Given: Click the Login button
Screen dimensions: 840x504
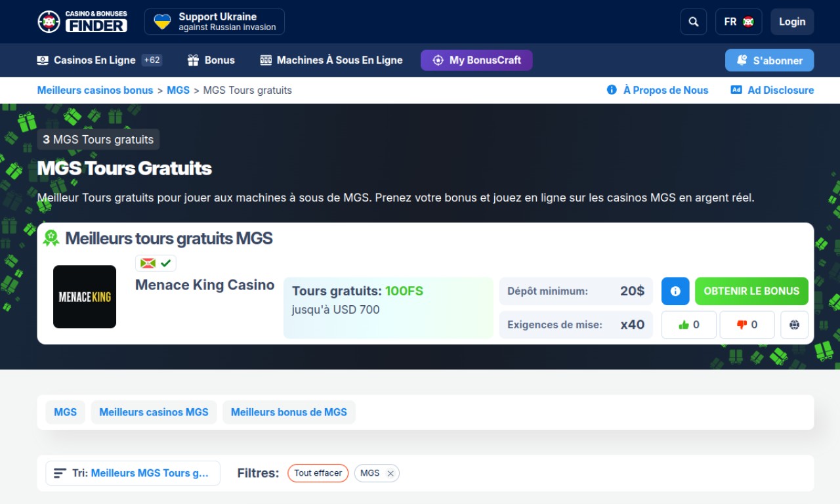Looking at the screenshot, I should pos(792,22).
